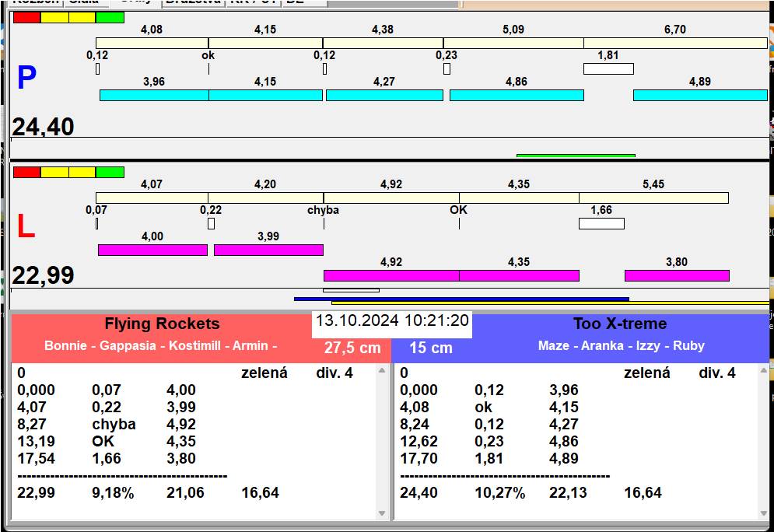774x532 pixels.
Task: Click the 'chyba' fault label in lane L
Action: pyautogui.click(x=324, y=210)
